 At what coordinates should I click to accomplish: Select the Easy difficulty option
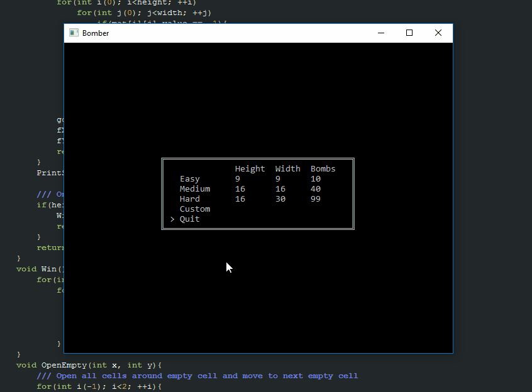(190, 179)
